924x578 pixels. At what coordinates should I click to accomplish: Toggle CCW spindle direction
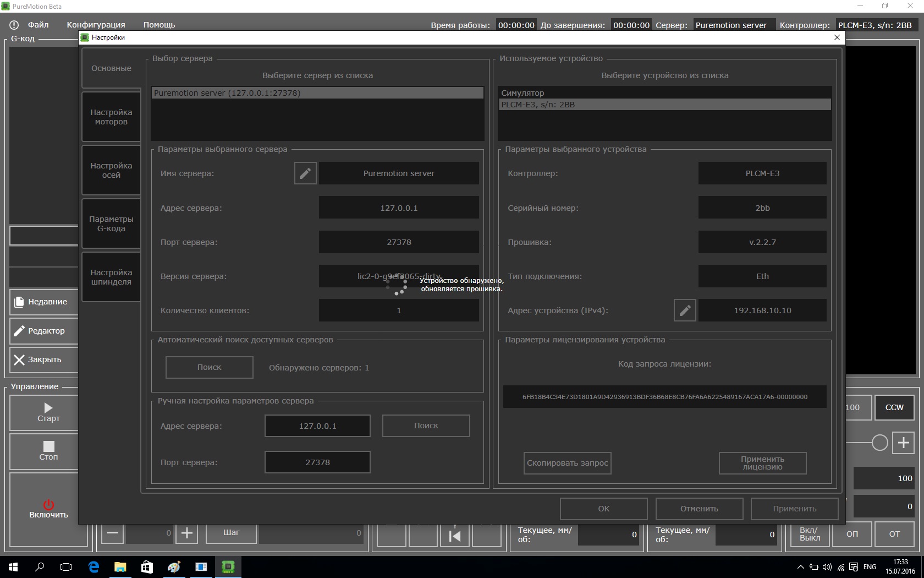pyautogui.click(x=894, y=407)
